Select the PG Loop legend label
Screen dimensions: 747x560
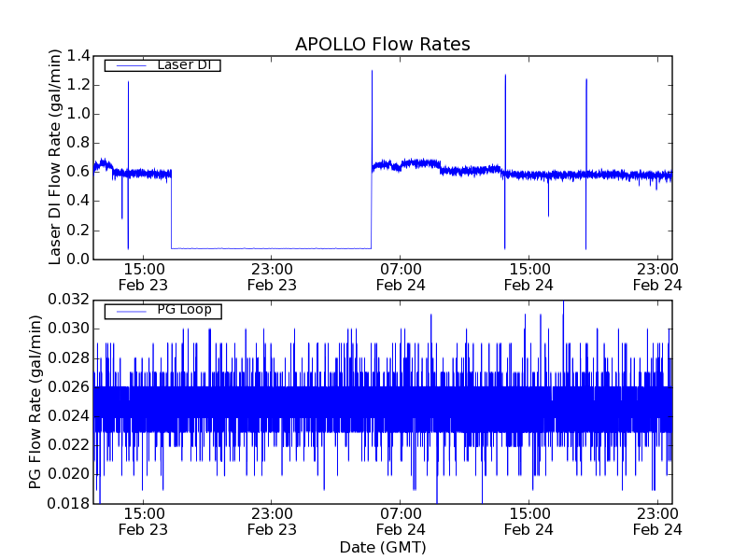point(184,309)
